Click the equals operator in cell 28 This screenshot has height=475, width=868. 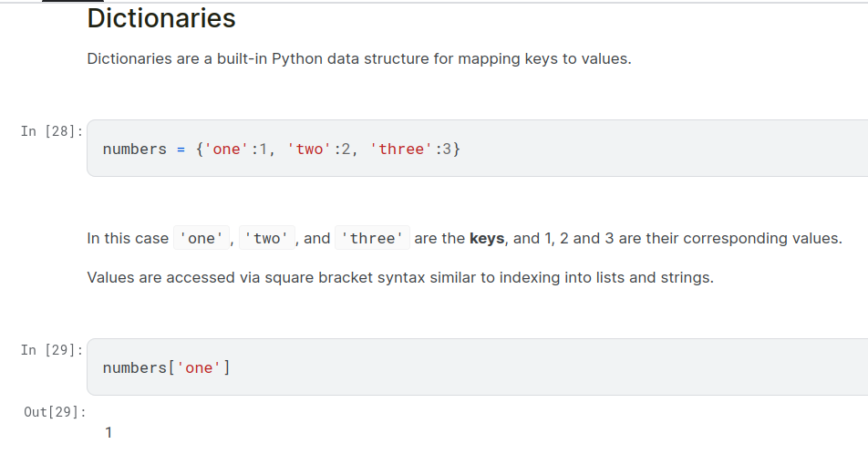[181, 149]
